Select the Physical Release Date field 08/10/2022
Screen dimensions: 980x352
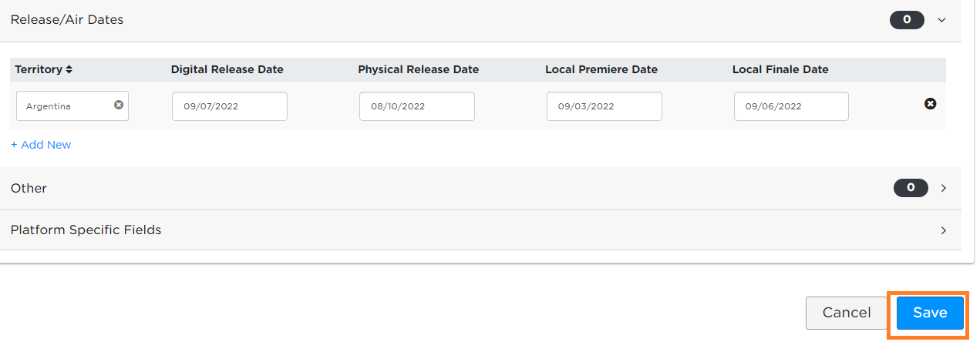417,106
